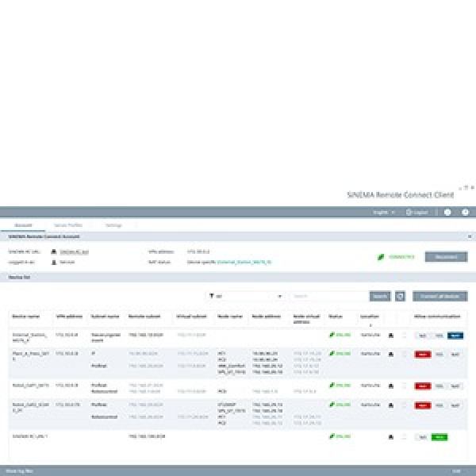Image resolution: width=476 pixels, height=476 pixels.
Task: Click the Disconnect button
Action: click(x=446, y=257)
